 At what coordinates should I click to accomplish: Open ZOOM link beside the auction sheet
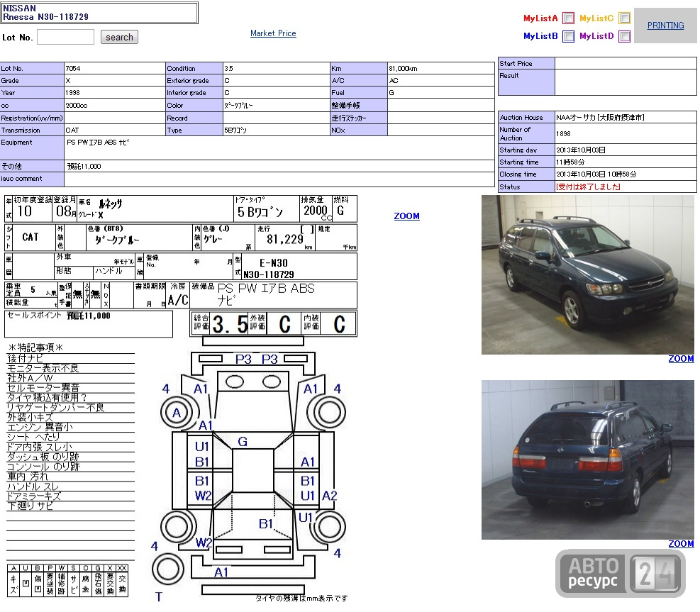coord(406,216)
